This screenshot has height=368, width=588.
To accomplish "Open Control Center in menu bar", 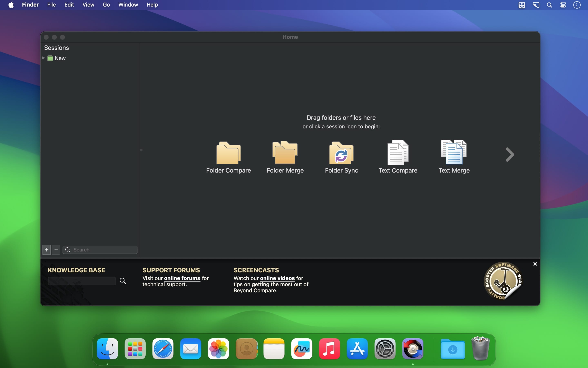I will tap(563, 5).
